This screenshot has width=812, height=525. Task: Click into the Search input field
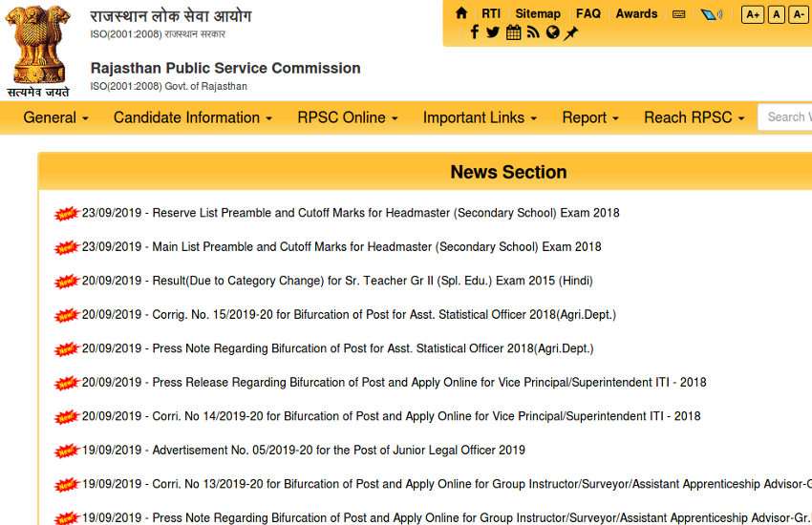pyautogui.click(x=787, y=117)
